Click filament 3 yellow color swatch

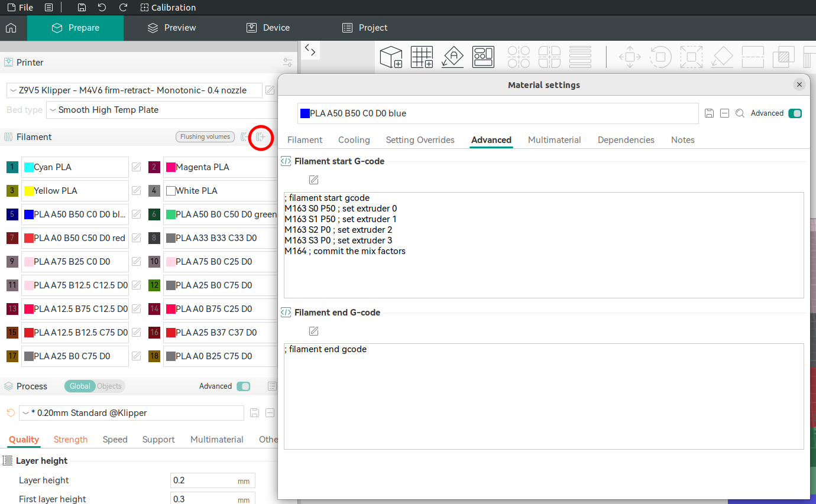[12, 191]
